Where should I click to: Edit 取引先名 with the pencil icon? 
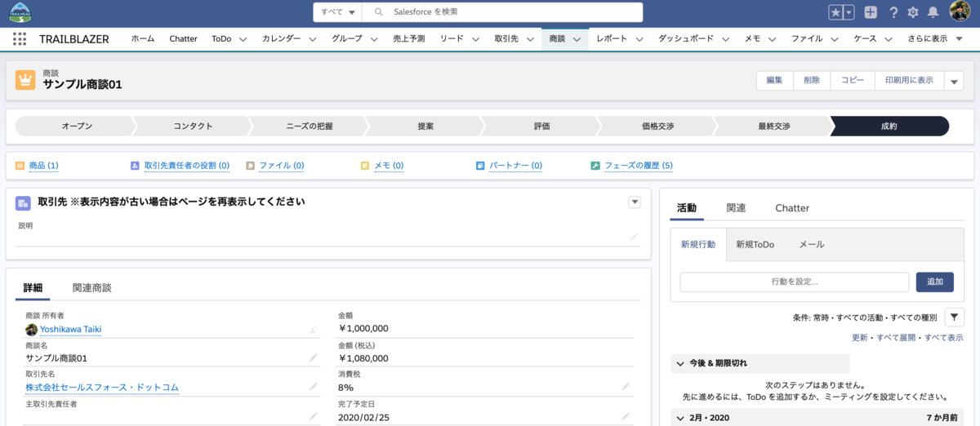[x=314, y=387]
